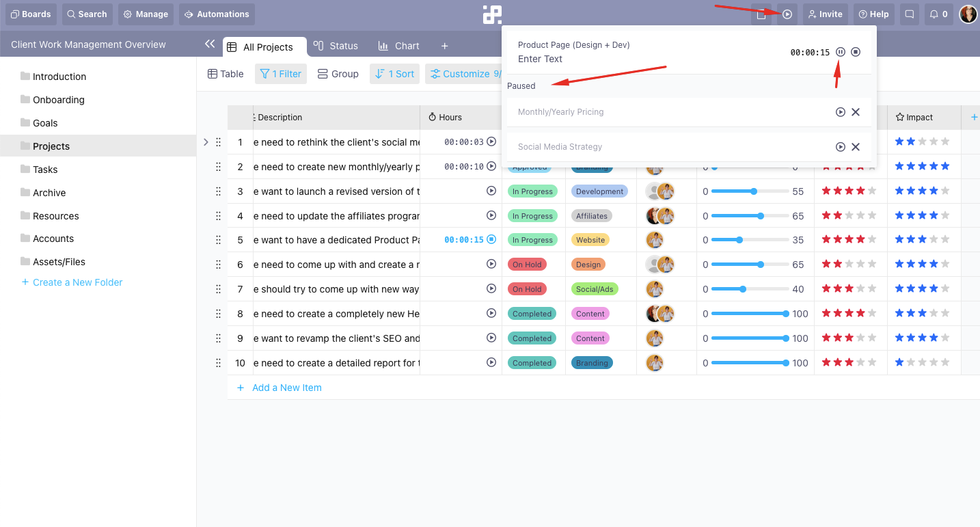The width and height of the screenshot is (980, 527).
Task: Open the Help menu
Action: pyautogui.click(x=873, y=14)
